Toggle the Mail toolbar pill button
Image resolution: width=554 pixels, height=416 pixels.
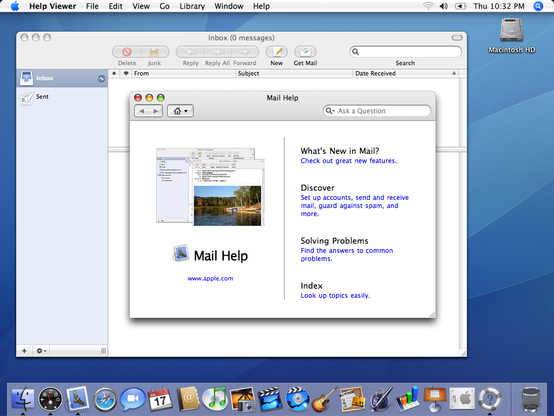(x=457, y=37)
